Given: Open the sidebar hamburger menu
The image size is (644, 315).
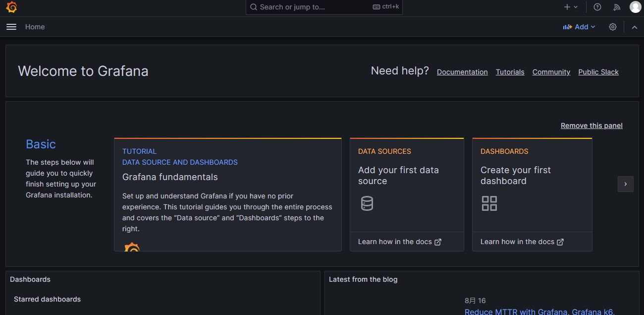Looking at the screenshot, I should click(11, 27).
